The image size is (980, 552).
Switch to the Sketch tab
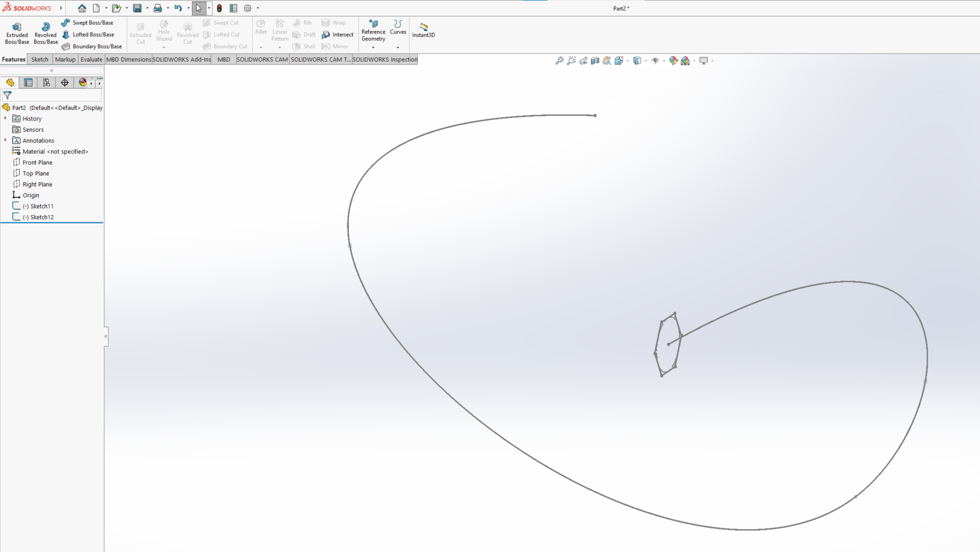coord(40,59)
